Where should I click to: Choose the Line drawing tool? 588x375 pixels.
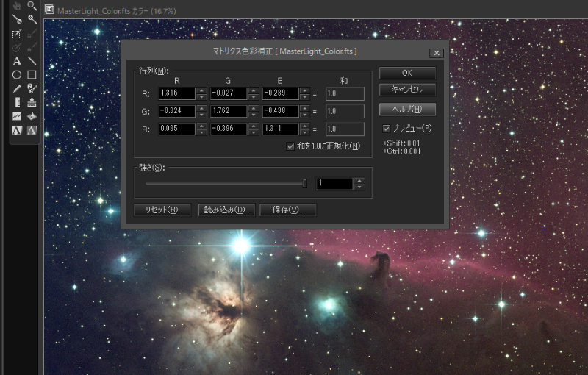[32, 61]
